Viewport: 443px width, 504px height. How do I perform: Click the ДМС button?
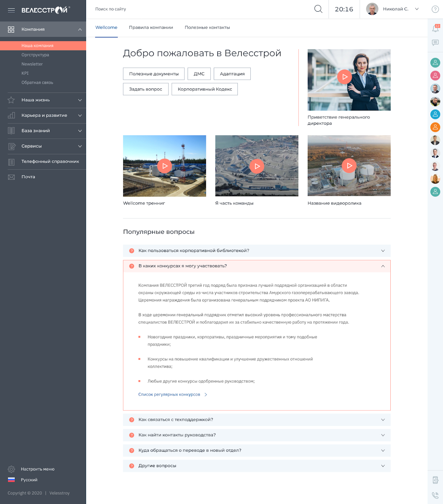point(199,74)
